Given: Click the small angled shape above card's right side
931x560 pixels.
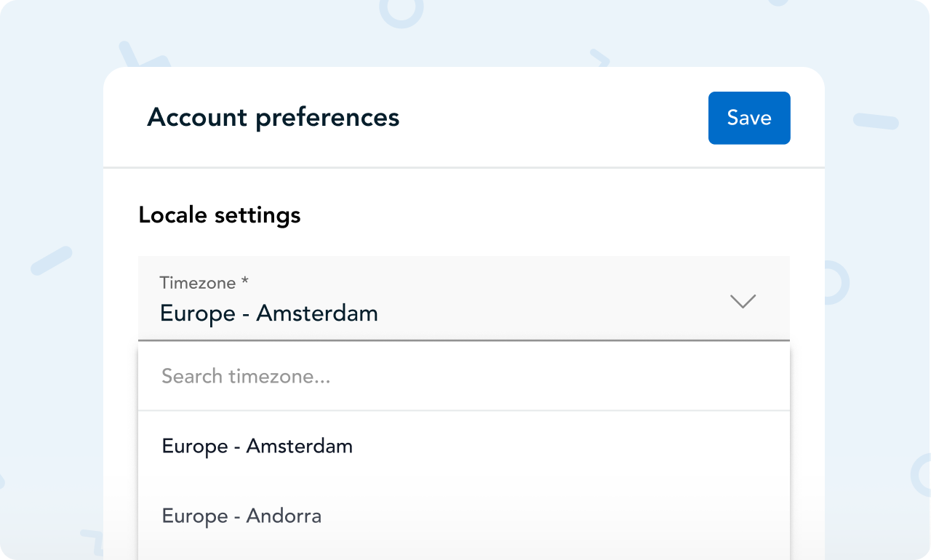Looking at the screenshot, I should (x=600, y=57).
